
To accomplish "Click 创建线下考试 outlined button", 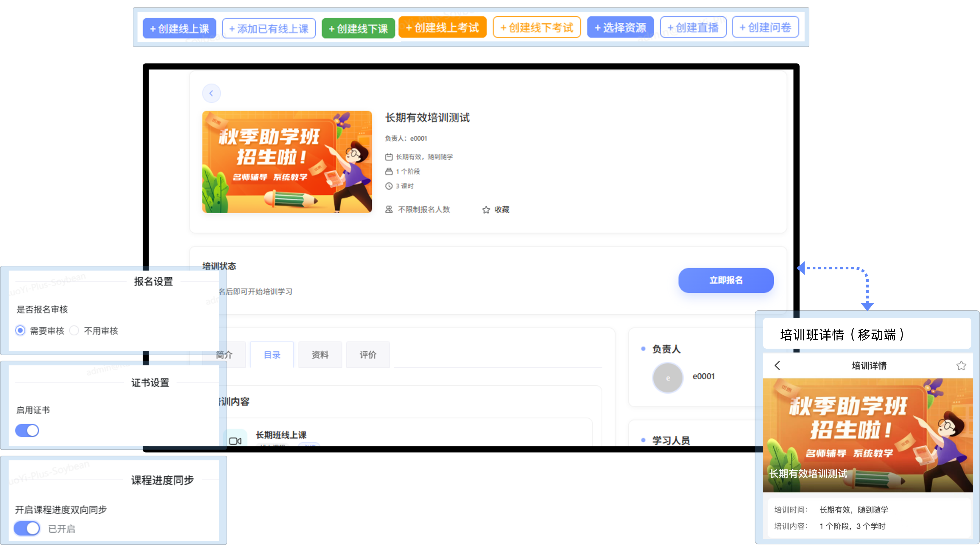I will point(537,27).
